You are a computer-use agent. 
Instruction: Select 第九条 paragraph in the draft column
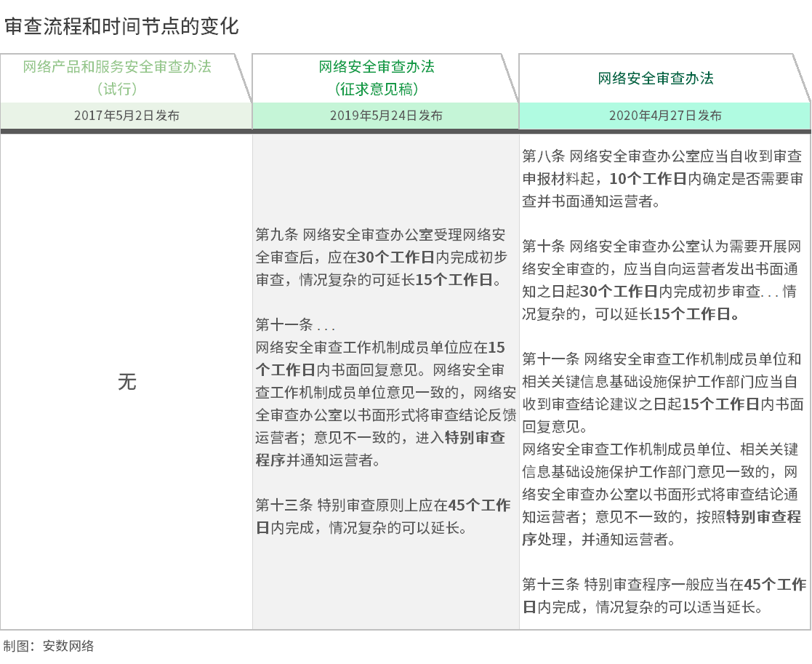(382, 257)
